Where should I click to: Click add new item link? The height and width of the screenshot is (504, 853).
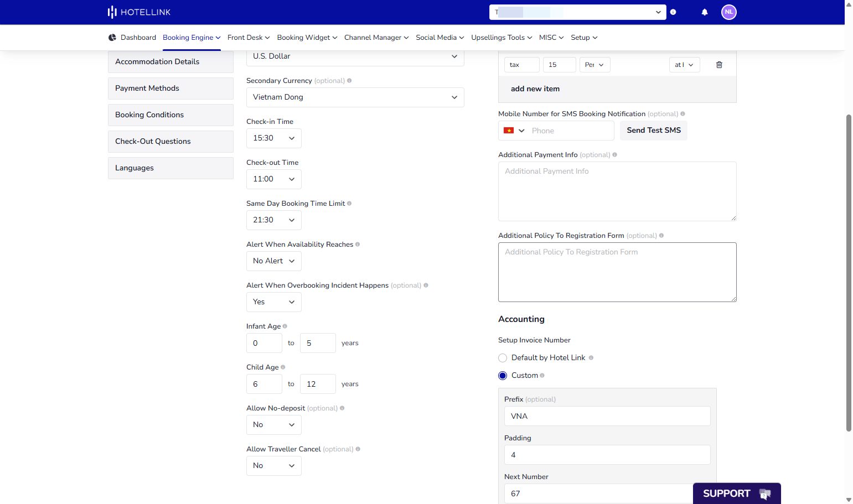(535, 89)
